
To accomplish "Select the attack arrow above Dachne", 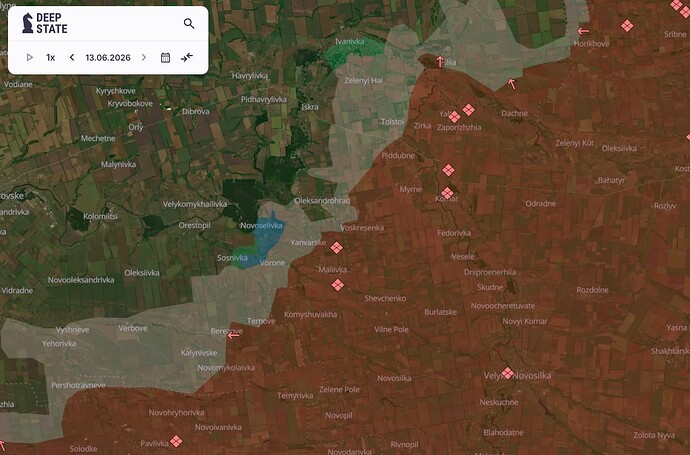I will (x=511, y=84).
